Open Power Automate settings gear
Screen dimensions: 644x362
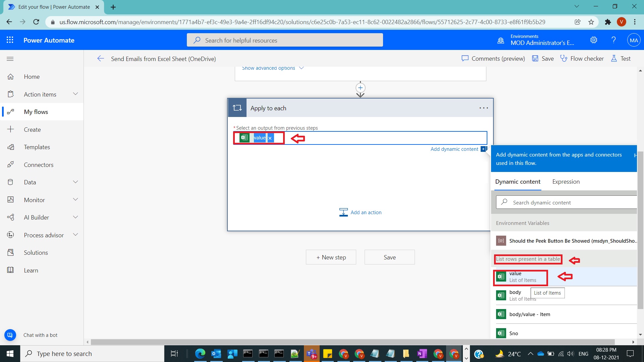pyautogui.click(x=593, y=40)
